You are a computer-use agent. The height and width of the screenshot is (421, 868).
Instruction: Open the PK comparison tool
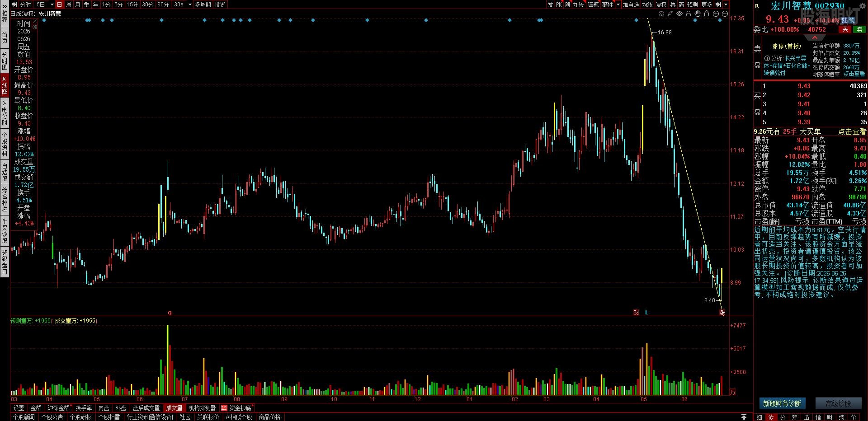[559, 5]
